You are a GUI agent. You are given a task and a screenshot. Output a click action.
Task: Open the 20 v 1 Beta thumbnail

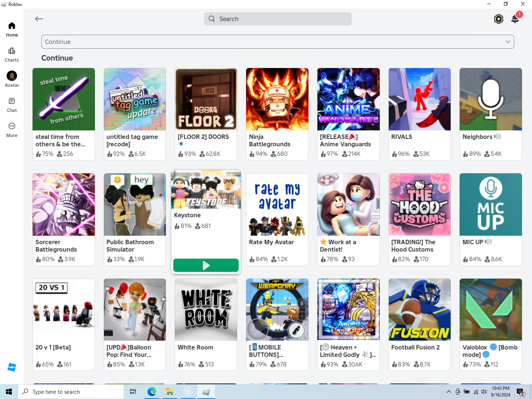[64, 310]
